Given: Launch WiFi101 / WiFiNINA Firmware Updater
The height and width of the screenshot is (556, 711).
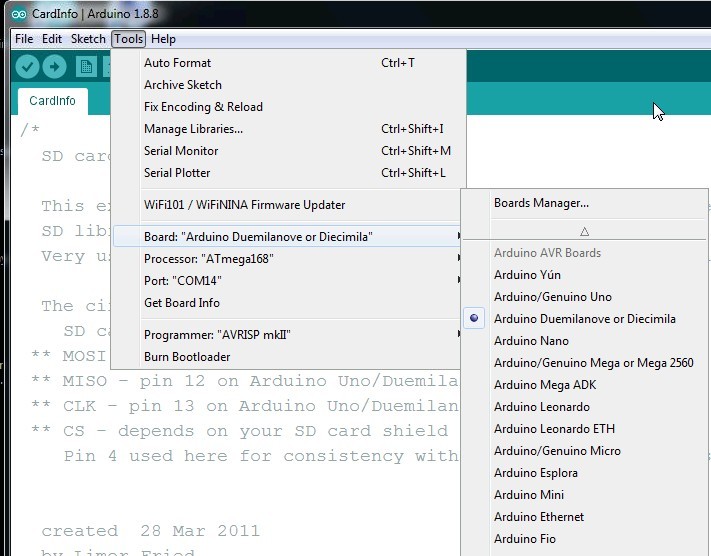Looking at the screenshot, I should pos(287,205).
